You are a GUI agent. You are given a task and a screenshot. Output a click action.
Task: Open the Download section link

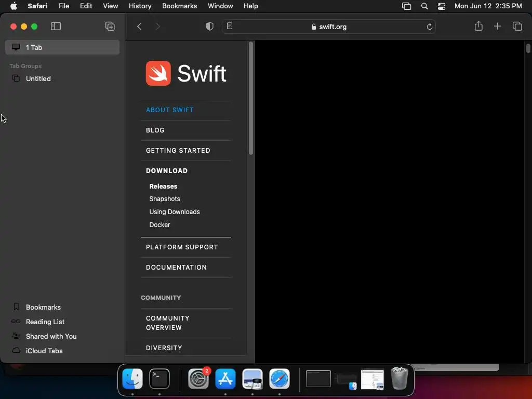[x=167, y=170]
